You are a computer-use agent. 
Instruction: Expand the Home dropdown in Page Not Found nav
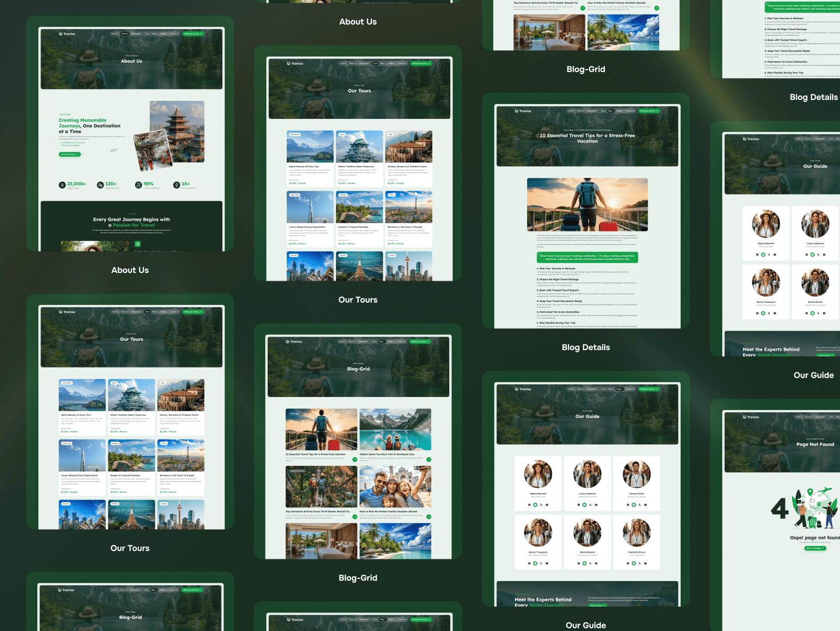tap(799, 417)
